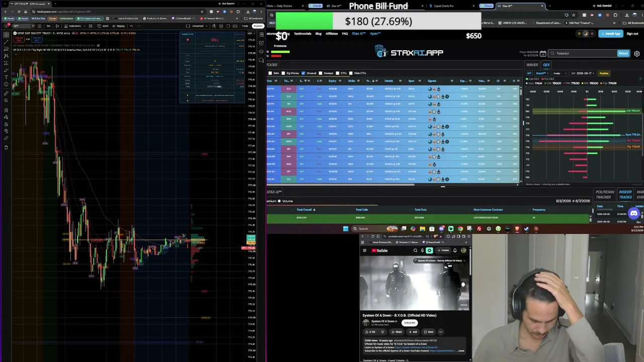The width and height of the screenshot is (644, 362).
Task: Switch to the GEX tab
Action: pyautogui.click(x=546, y=65)
